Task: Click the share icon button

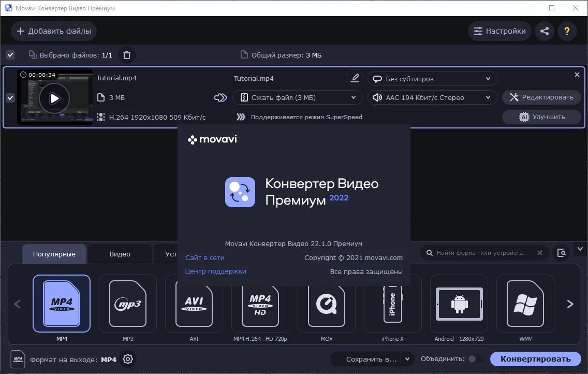Action: (x=545, y=31)
